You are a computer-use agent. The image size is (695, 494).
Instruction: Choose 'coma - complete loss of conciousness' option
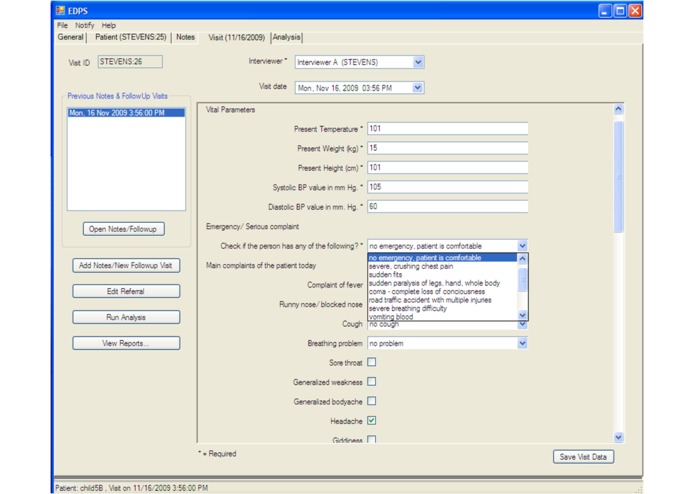[x=442, y=292]
